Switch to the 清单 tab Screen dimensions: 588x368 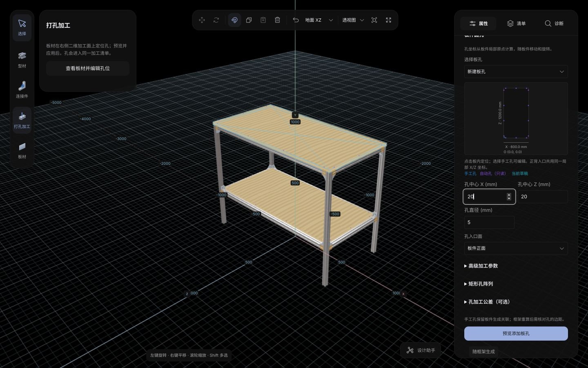click(x=516, y=24)
